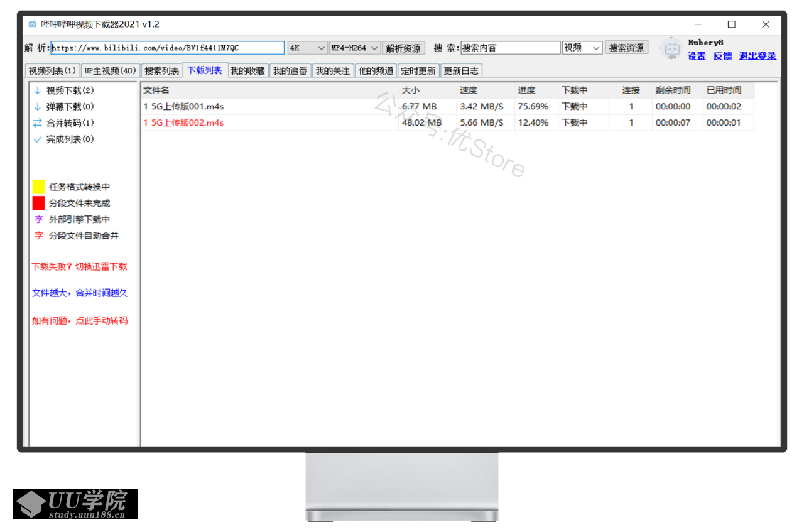804x532 pixels.
Task: Click the URL input field
Action: pos(167,48)
